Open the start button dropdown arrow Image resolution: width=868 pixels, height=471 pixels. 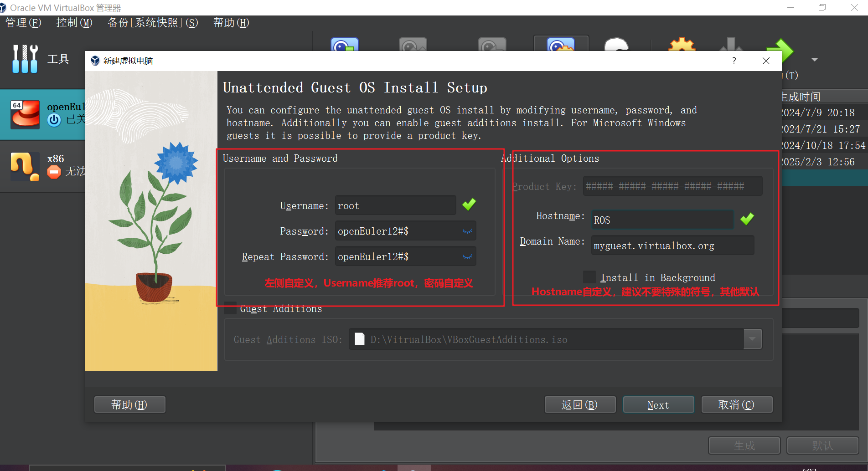point(815,59)
